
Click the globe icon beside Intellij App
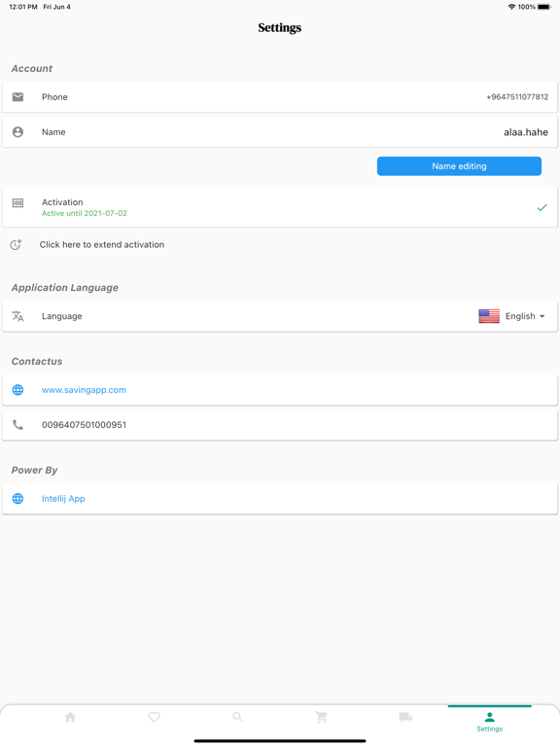17,499
